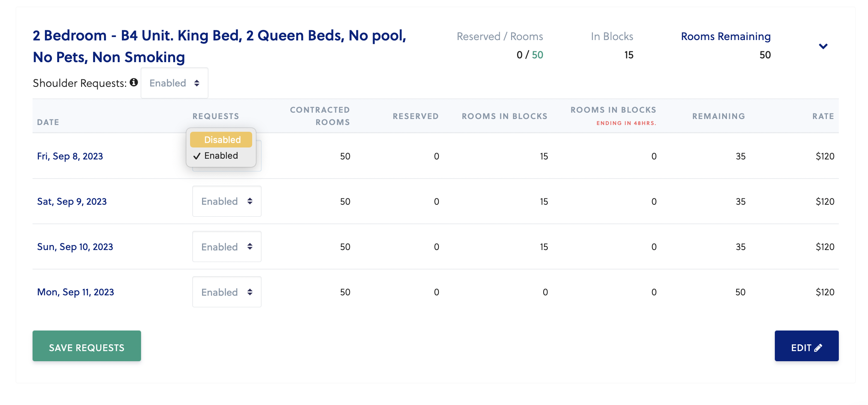Open requests dropdown for Sat, Sep 9

227,201
